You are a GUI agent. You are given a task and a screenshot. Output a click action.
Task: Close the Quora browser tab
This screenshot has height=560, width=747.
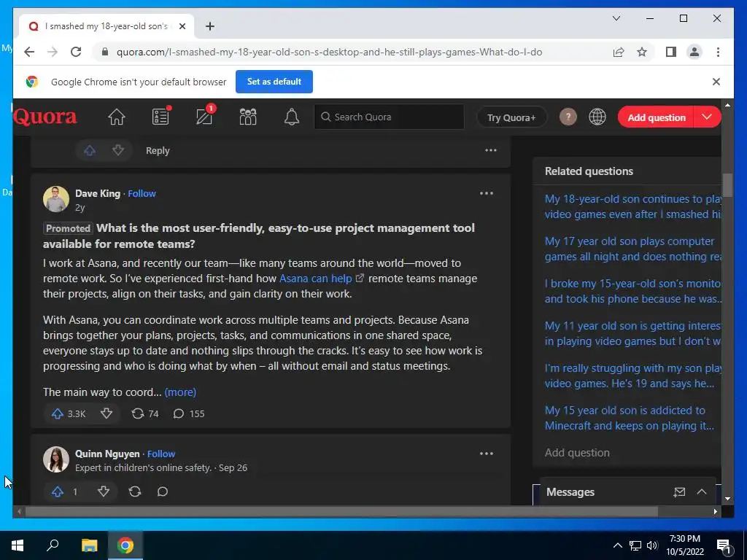182,26
